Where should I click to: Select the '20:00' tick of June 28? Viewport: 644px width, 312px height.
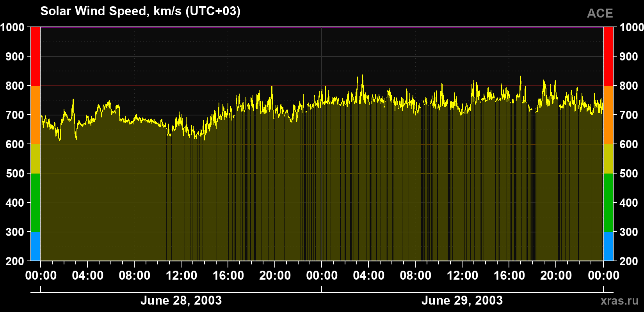click(x=275, y=276)
